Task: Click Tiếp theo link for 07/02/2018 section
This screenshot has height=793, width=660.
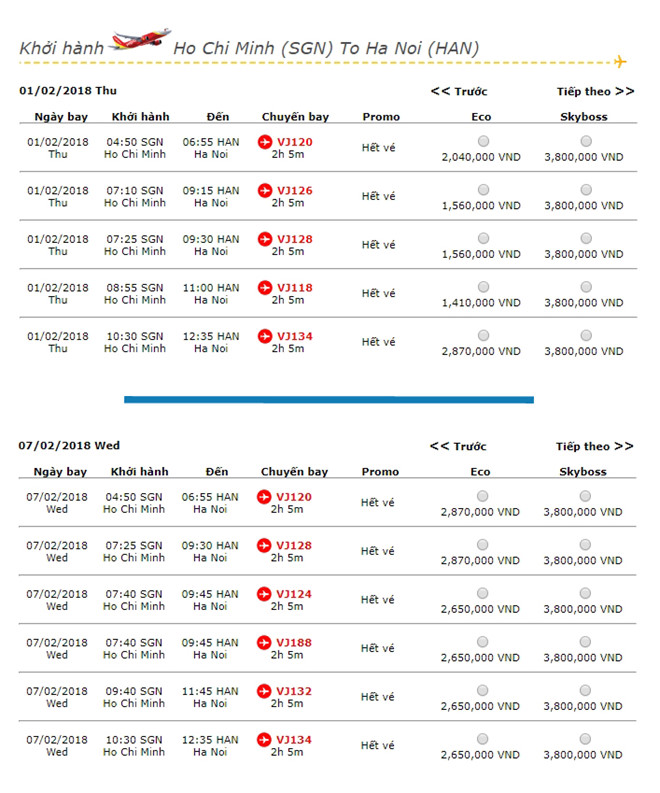Action: pyautogui.click(x=595, y=447)
